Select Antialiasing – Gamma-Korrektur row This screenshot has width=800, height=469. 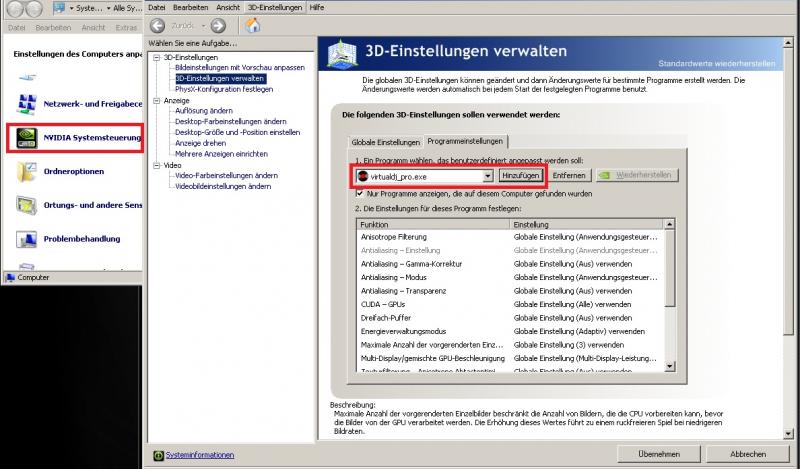tap(511, 264)
